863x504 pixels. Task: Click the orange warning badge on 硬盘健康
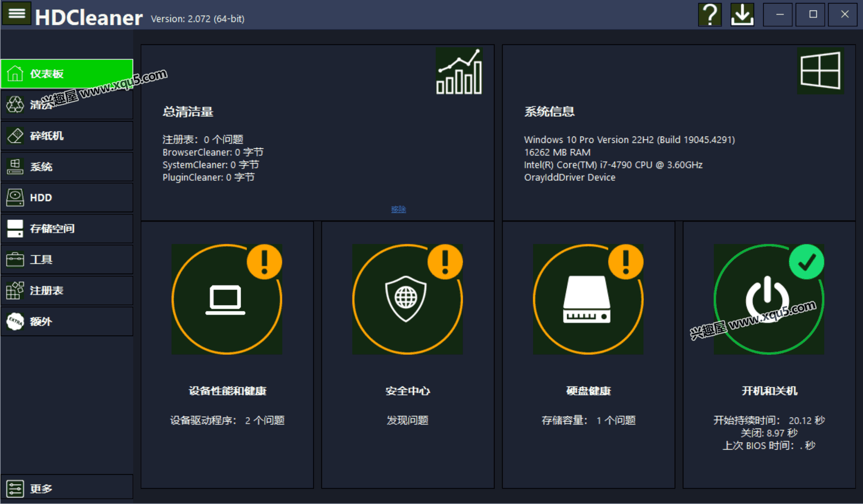click(x=626, y=262)
